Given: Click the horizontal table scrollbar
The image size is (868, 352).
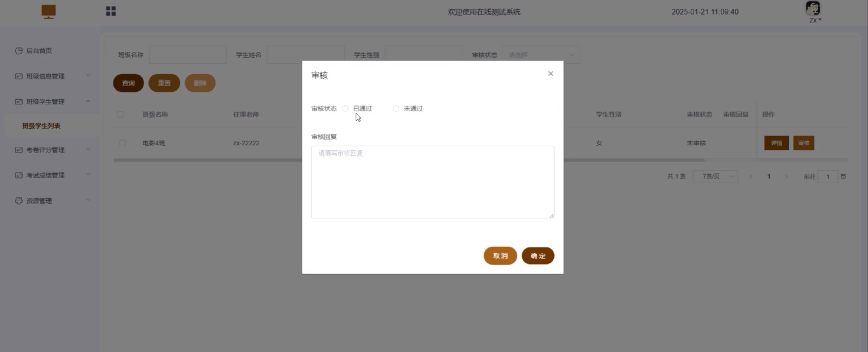Looking at the screenshot, I should click(209, 160).
